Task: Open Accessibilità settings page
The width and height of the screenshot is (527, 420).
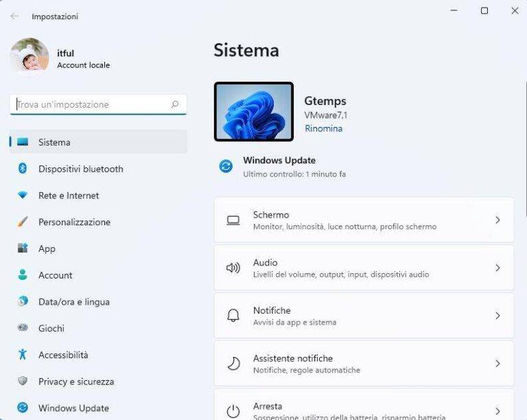Action: coord(99,355)
